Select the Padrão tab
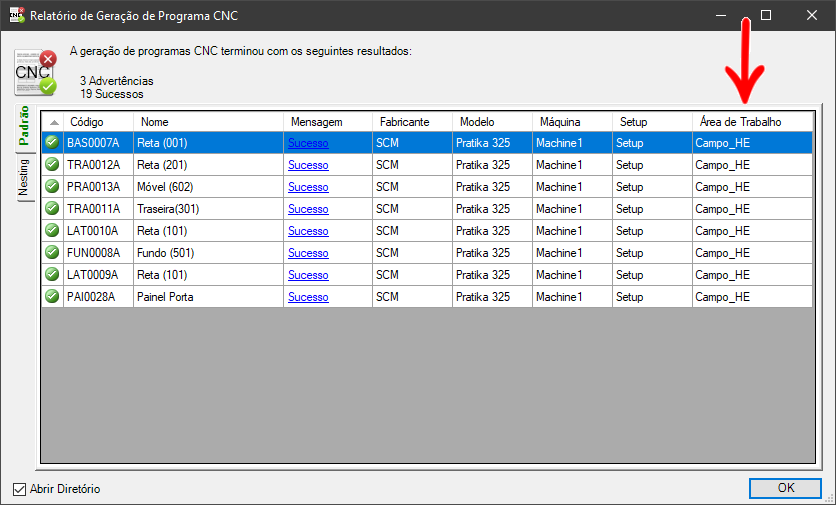Screen dimensions: 836x505 (24, 127)
